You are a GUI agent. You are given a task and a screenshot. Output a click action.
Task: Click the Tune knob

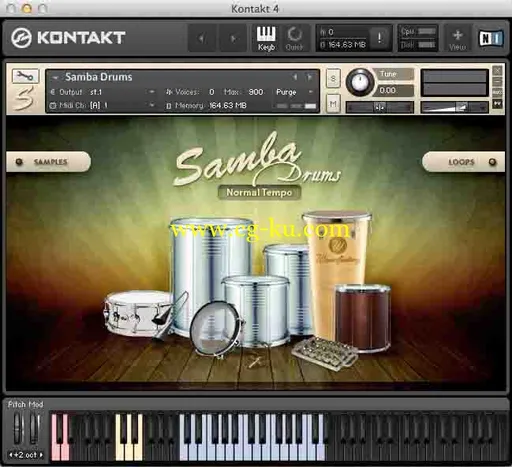[x=360, y=82]
